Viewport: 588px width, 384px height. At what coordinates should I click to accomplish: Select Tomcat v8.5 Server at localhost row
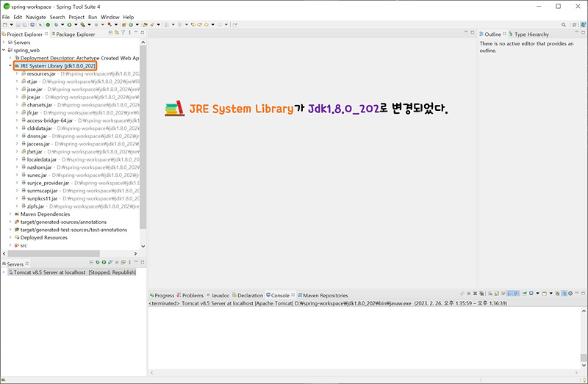pos(72,272)
